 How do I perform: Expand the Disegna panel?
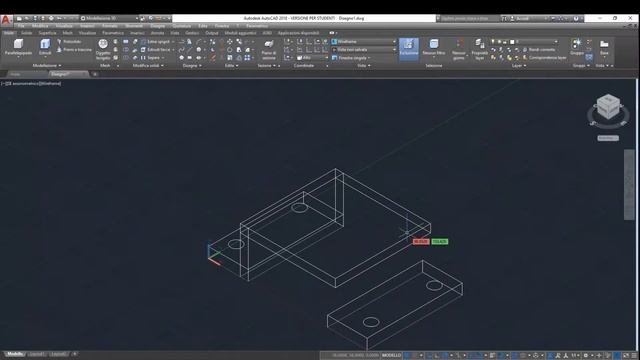192,66
